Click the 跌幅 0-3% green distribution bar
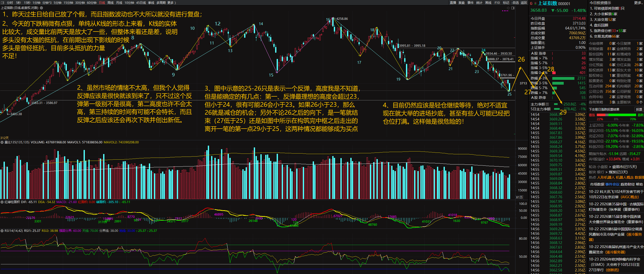 (x=563, y=78)
